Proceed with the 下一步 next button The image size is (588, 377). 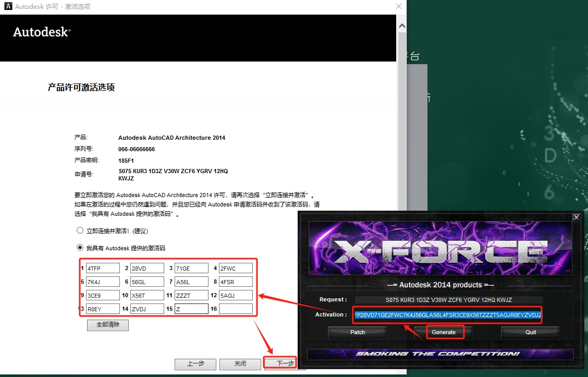coord(285,363)
